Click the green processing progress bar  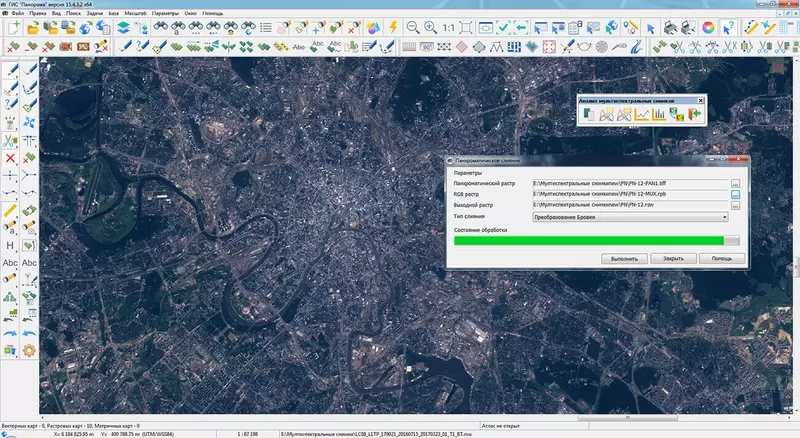pos(590,240)
